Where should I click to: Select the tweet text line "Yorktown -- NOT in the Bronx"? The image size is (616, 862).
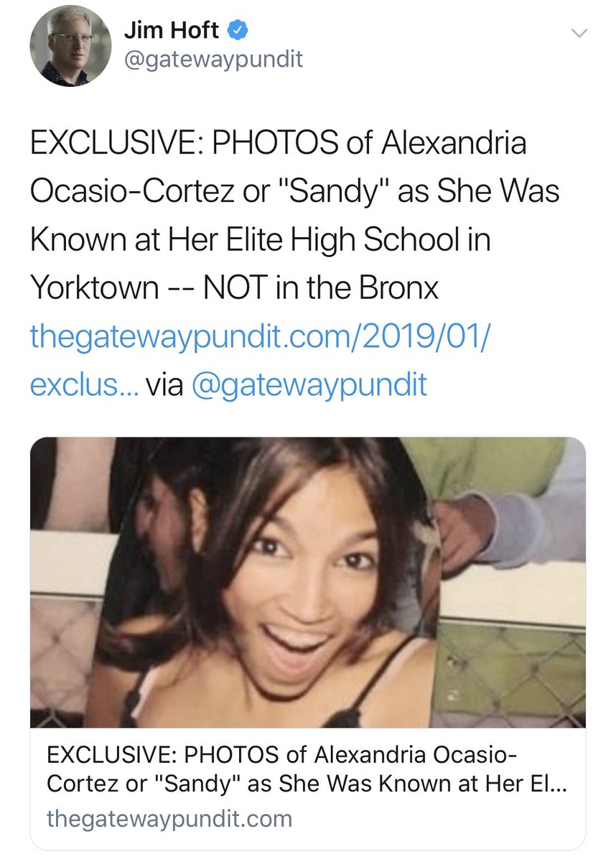click(x=234, y=289)
